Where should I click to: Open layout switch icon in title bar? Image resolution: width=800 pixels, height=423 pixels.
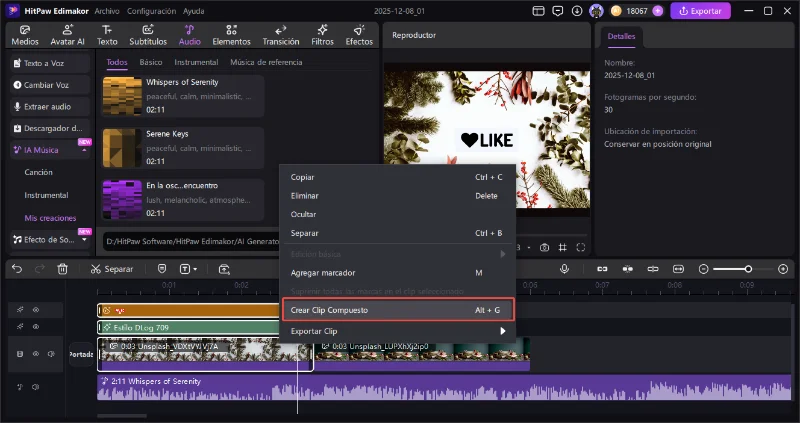pyautogui.click(x=538, y=11)
